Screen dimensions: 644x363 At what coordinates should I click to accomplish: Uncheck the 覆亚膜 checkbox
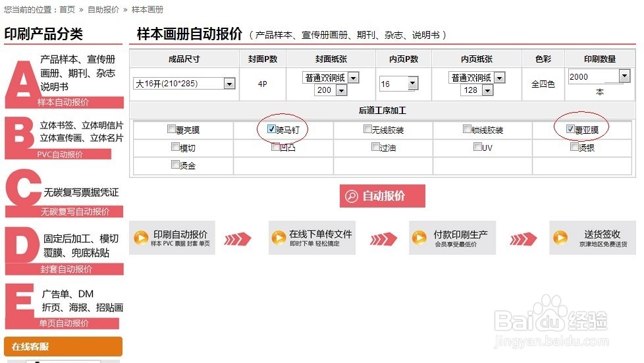pyautogui.click(x=570, y=128)
